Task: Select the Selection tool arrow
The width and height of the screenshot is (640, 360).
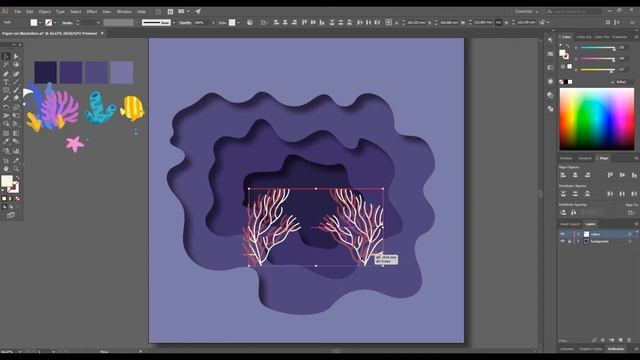Action: [x=6, y=56]
